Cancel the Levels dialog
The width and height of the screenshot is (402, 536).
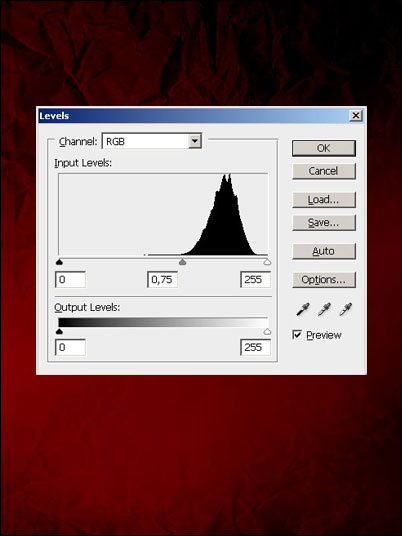pyautogui.click(x=324, y=171)
